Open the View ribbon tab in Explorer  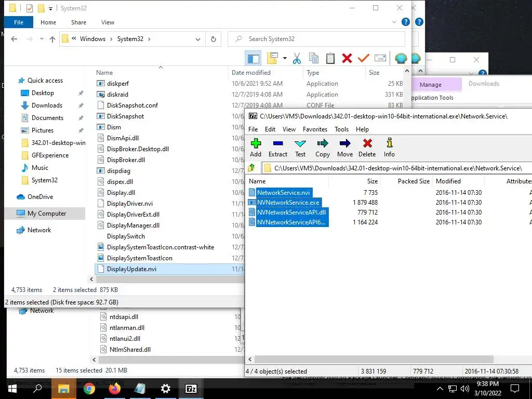[108, 22]
